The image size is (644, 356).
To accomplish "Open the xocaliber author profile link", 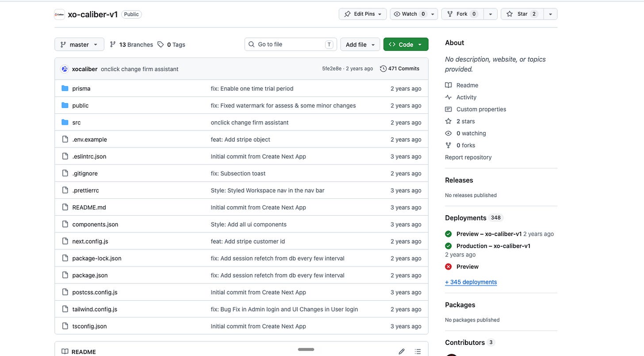I will click(x=84, y=69).
